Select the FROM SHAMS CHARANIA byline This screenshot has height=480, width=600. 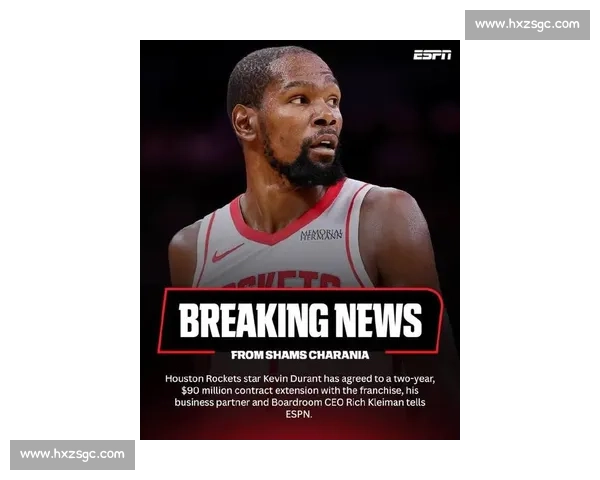tap(300, 355)
